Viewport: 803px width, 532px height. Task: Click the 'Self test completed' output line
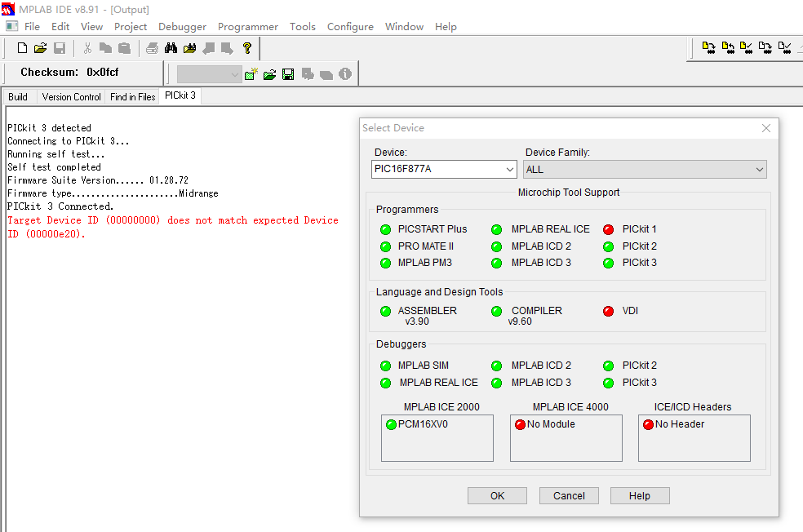(x=55, y=167)
